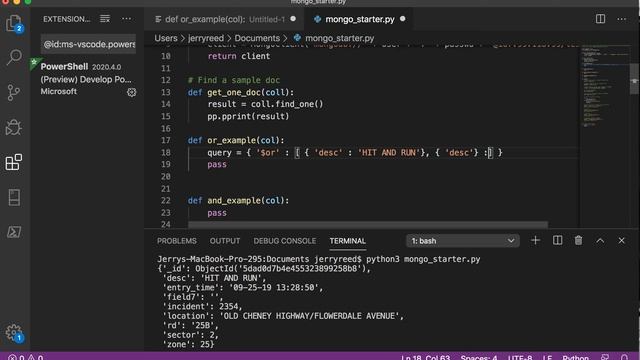Click the feedback icon in status bar
Viewport: 640px width, 360px height.
coord(605,358)
